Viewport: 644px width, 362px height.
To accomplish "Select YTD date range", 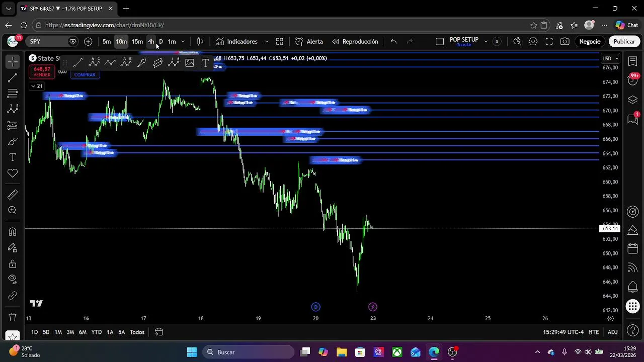I will (96, 332).
